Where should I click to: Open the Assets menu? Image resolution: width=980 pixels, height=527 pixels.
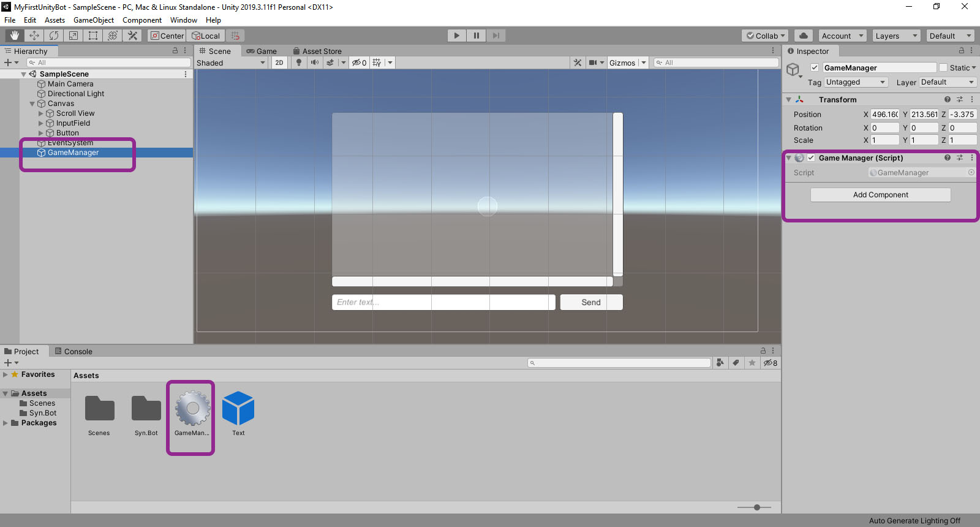click(55, 20)
